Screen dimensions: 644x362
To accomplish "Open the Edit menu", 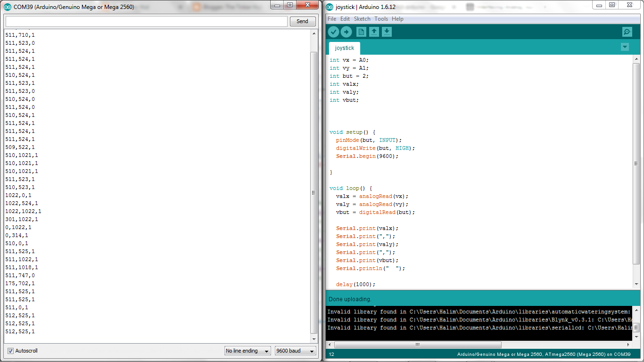I will point(345,18).
